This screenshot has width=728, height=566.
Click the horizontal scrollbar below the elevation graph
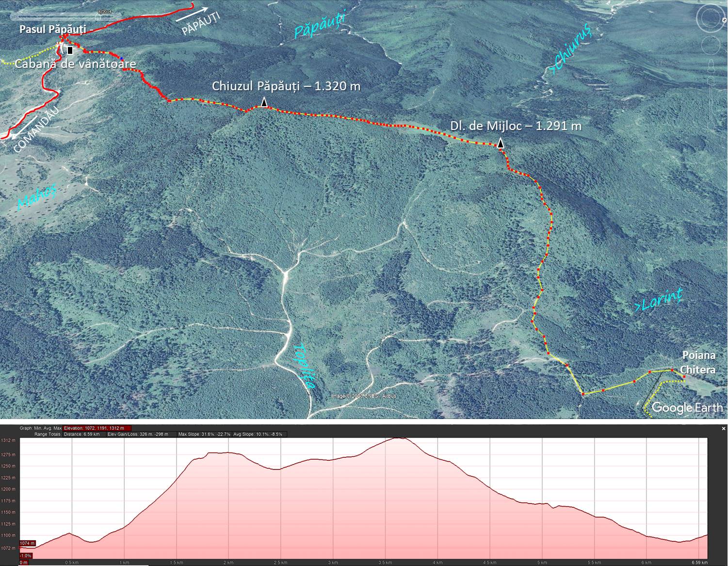[x=82, y=564]
